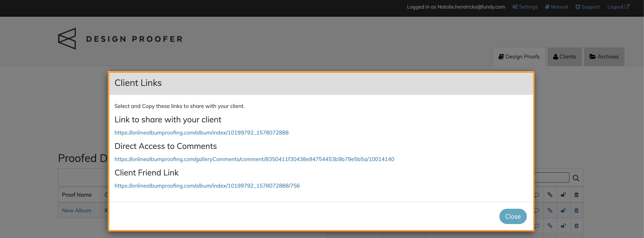
Task: Click the Support link in the top bar
Action: [587, 7]
